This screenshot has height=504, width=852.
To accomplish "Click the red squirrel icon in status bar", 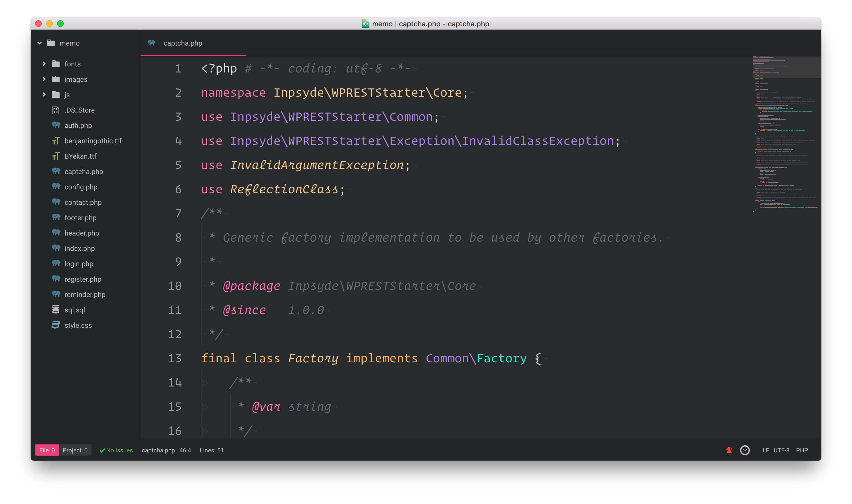I will point(729,450).
